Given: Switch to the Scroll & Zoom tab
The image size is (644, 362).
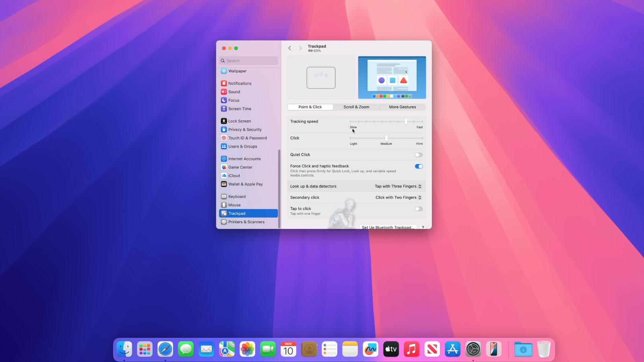Looking at the screenshot, I should pyautogui.click(x=356, y=107).
